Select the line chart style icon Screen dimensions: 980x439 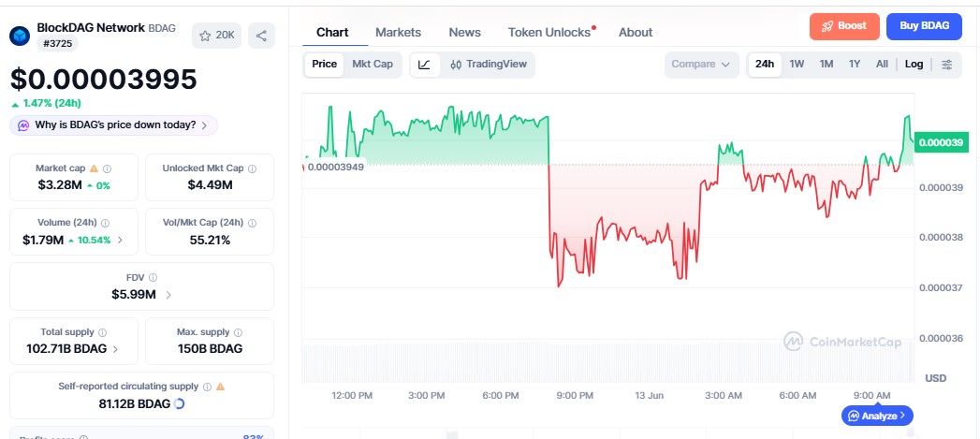[x=424, y=65]
